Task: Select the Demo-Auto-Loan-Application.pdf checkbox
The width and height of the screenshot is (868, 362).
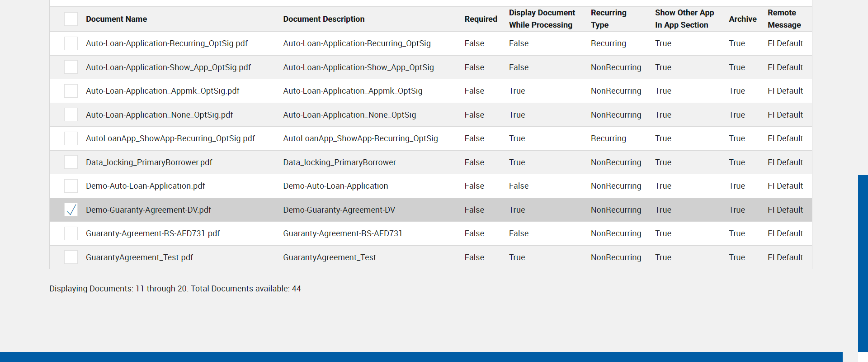Action: click(71, 186)
